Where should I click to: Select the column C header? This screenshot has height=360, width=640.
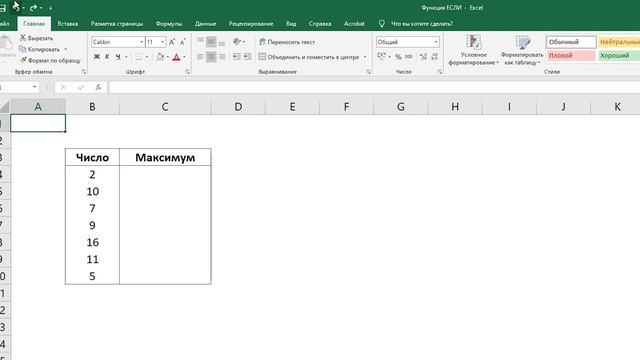[165, 107]
